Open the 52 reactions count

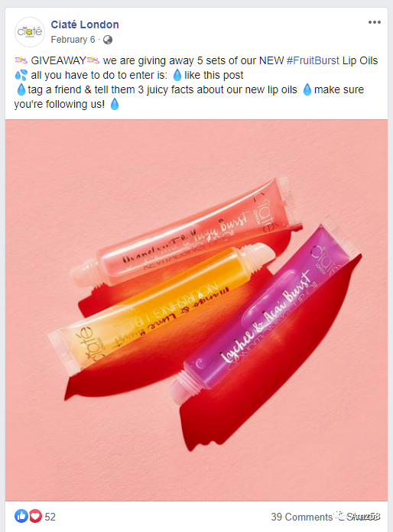click(50, 517)
